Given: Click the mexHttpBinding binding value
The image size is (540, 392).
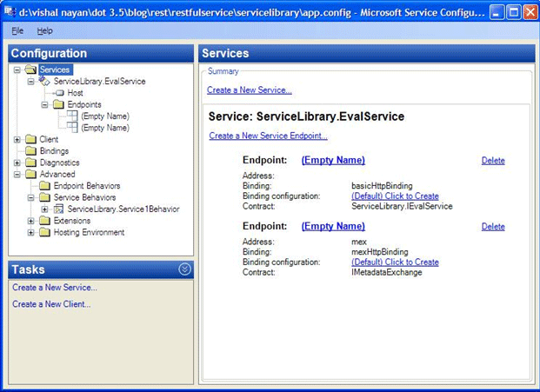Looking at the screenshot, I should [x=379, y=251].
